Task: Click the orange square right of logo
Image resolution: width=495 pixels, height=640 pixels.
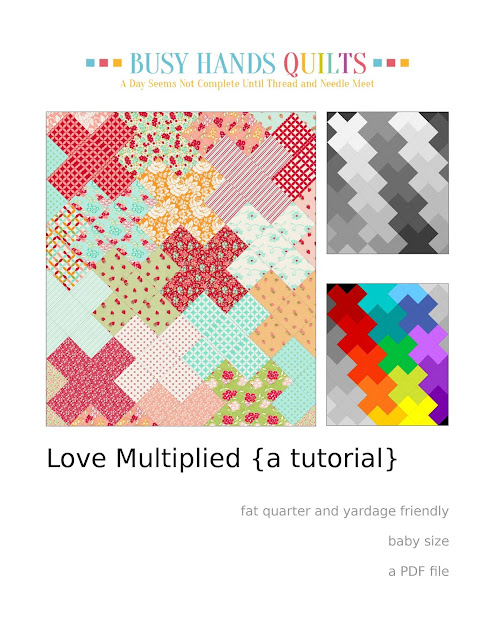Action: [404, 63]
